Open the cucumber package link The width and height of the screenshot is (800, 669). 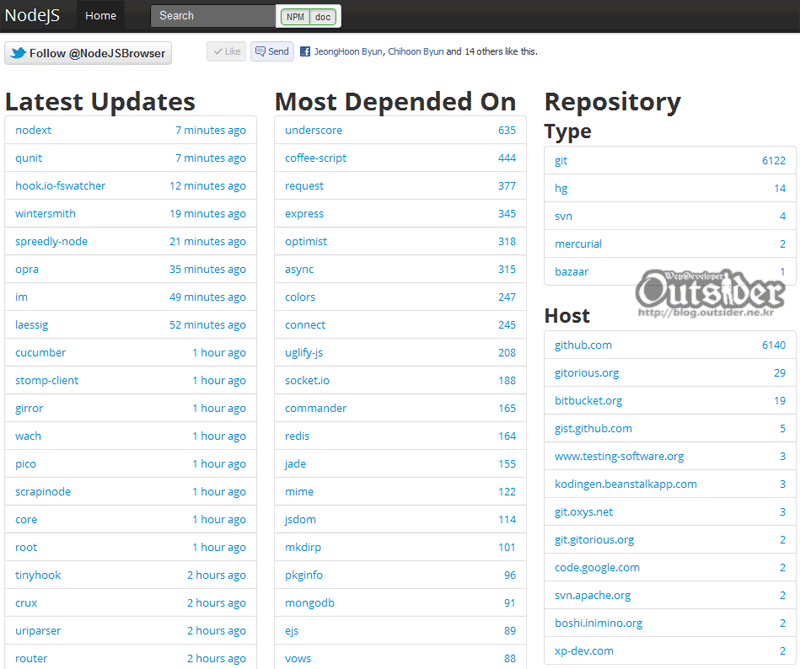(40, 353)
